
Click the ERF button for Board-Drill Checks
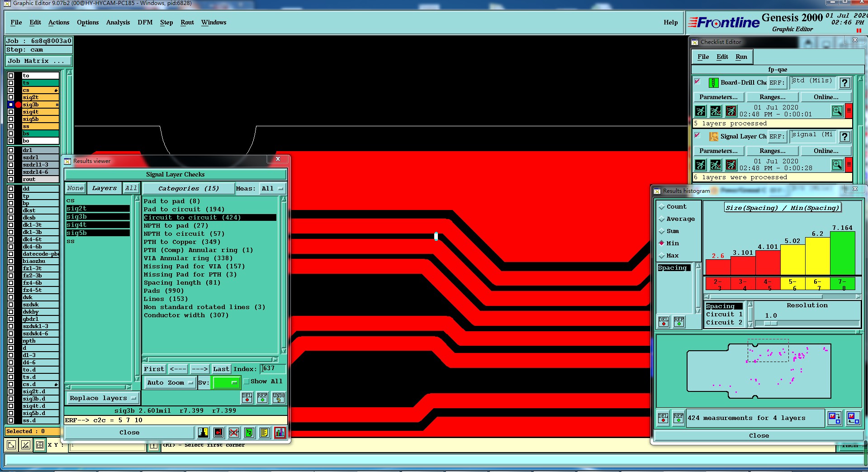777,83
